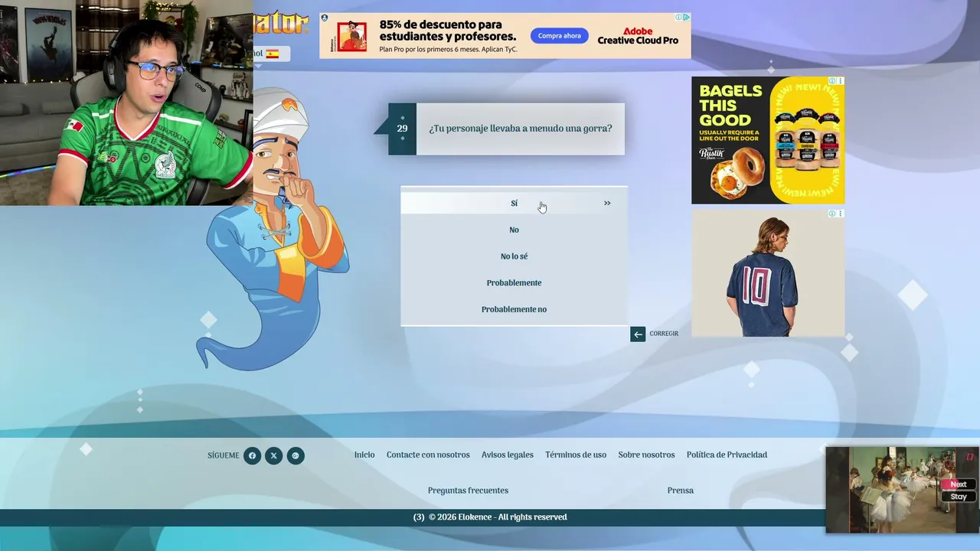980x551 pixels.
Task: Open "Contacte con nosotros" footer link
Action: click(x=428, y=455)
